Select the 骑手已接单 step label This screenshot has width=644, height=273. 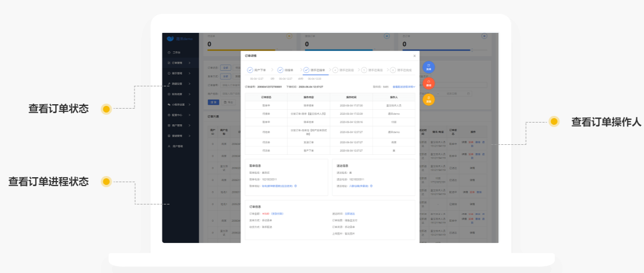coord(318,70)
